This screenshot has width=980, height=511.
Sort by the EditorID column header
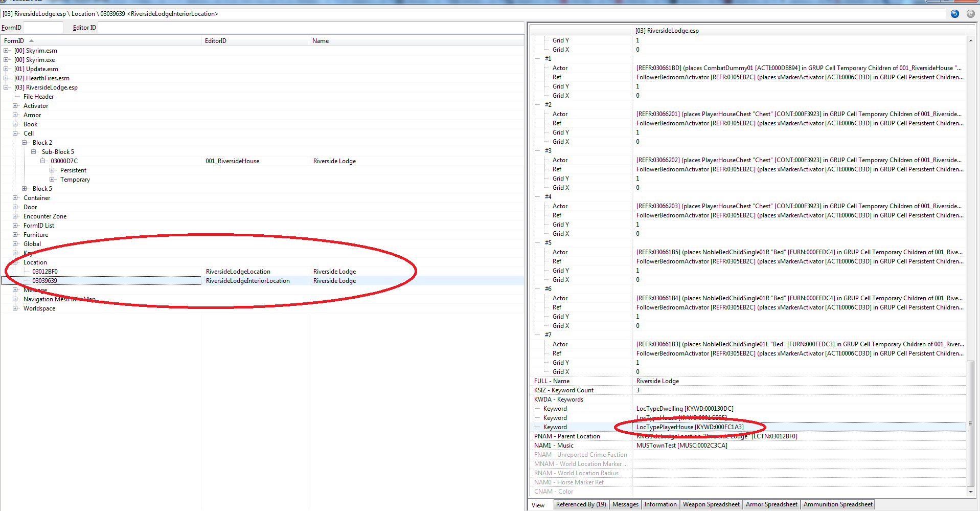[x=255, y=41]
